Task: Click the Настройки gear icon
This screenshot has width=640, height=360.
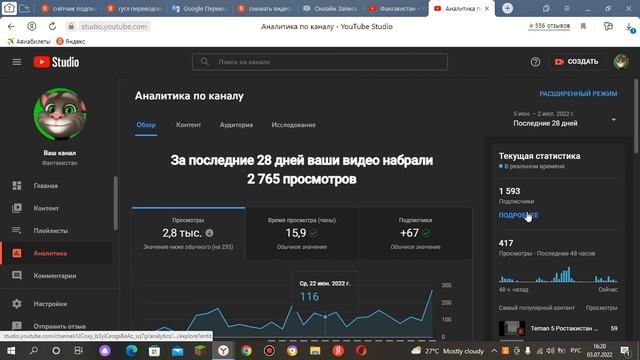Action: 17,304
